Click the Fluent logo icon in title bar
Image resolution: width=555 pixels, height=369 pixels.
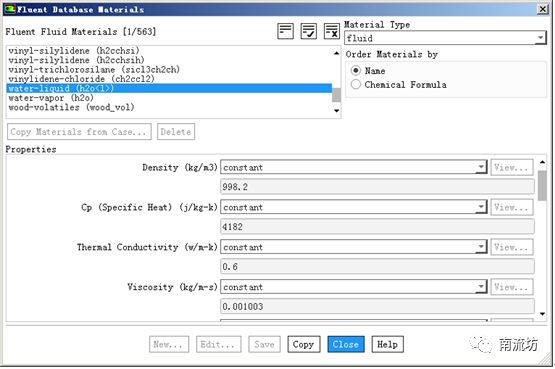(10, 9)
